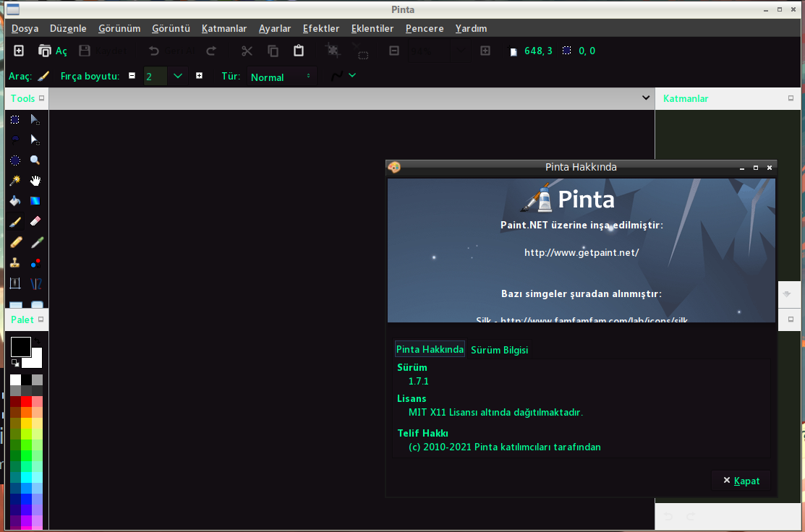Select the Move Selected tool
This screenshot has width=805, height=532.
tap(35, 119)
